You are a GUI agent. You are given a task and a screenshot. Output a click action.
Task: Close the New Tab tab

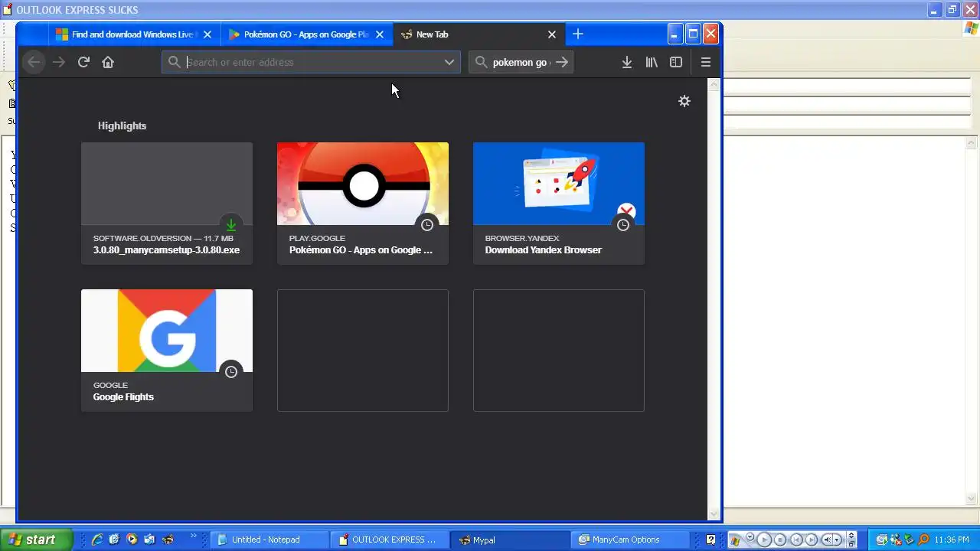coord(552,34)
